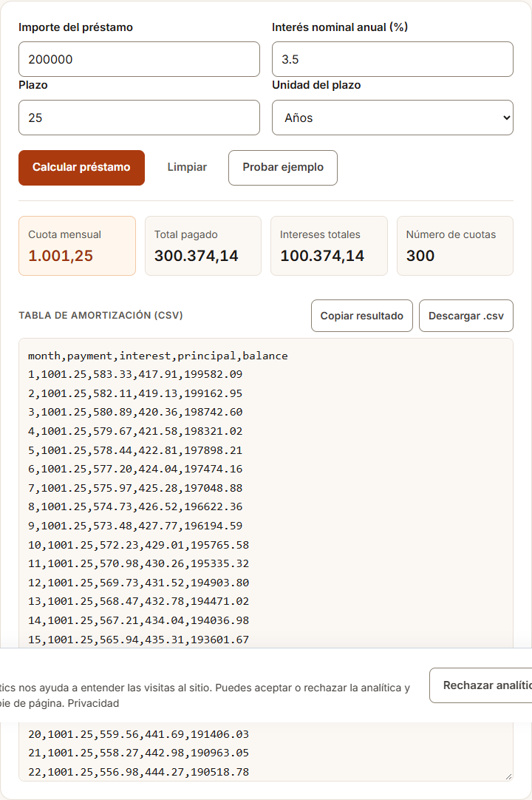Click the TABLA DE AMORTIZACIÓN (CSV) heading
This screenshot has height=800, width=532.
[101, 315]
